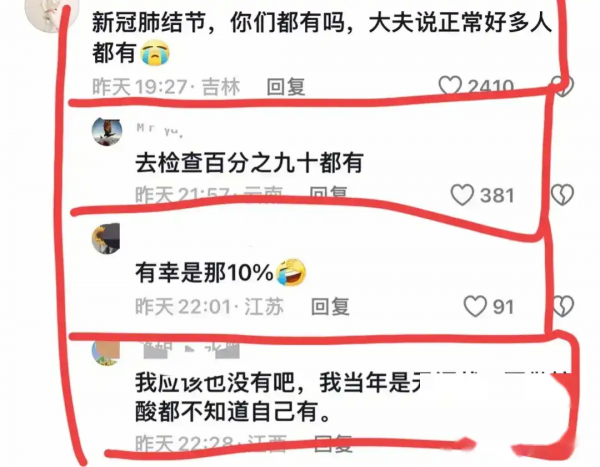Dislike the top comment with broken heart

562,86
